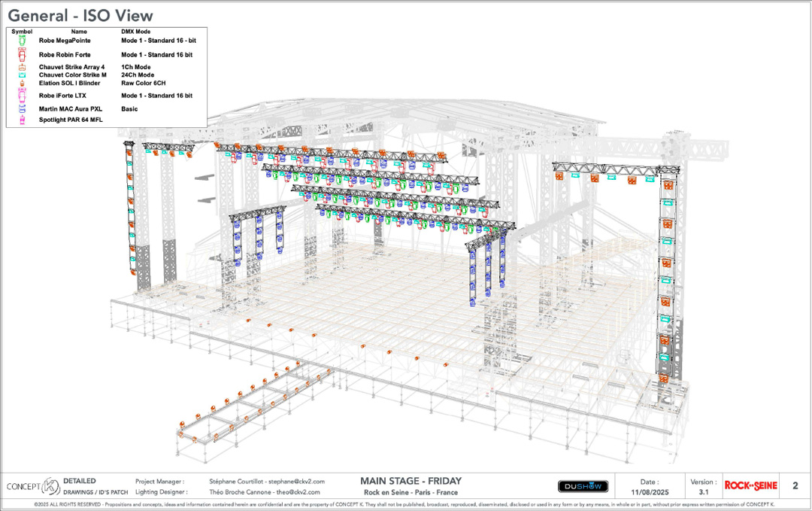Click the "DMX Mode" legend column header

135,32
